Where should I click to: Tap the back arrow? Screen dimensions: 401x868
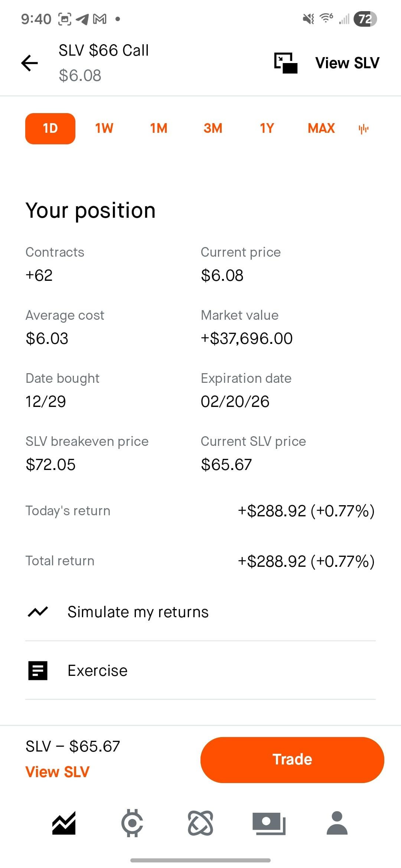(x=30, y=63)
